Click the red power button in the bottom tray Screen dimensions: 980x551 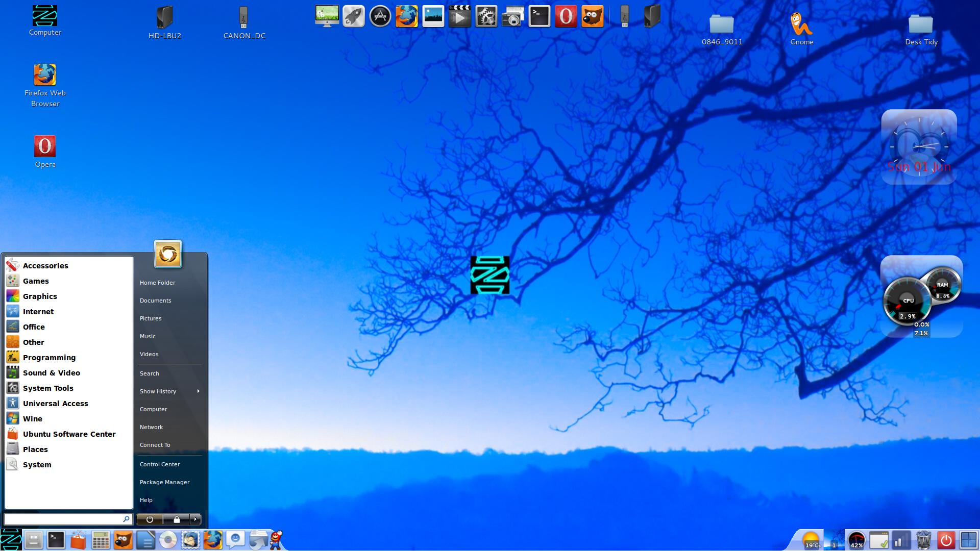point(946,540)
